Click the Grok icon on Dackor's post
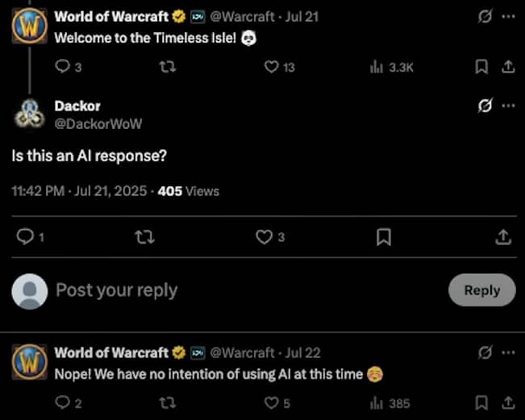The height and width of the screenshot is (420, 525). tap(485, 106)
